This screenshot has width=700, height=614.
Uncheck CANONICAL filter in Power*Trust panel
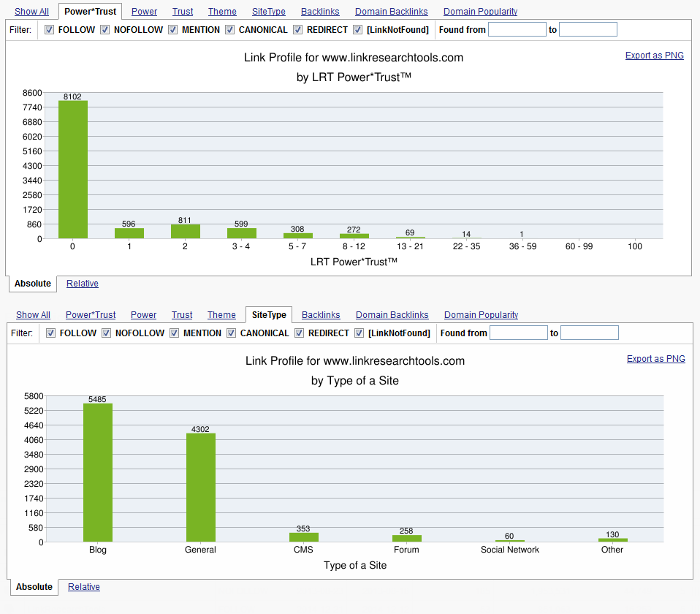pos(230,30)
